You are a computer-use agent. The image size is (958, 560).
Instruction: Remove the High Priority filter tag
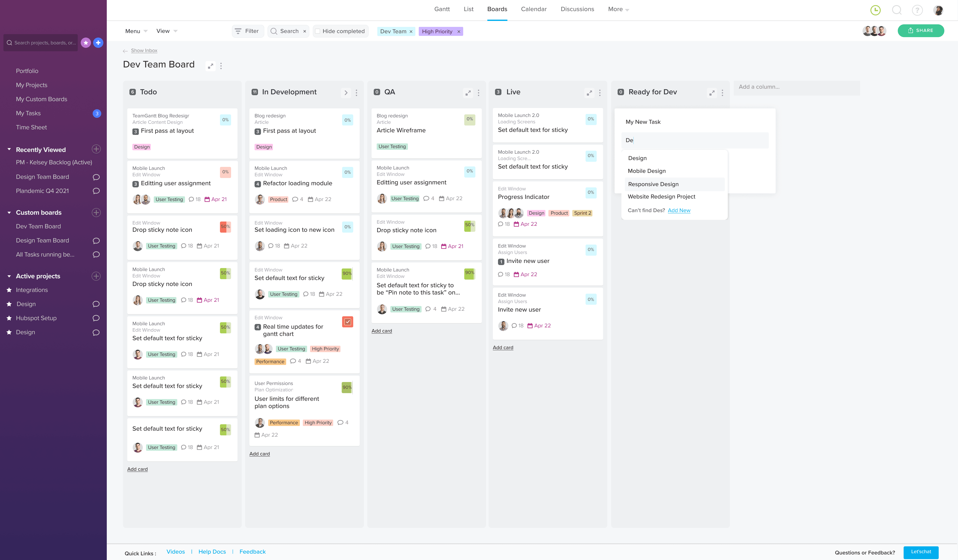(x=459, y=32)
